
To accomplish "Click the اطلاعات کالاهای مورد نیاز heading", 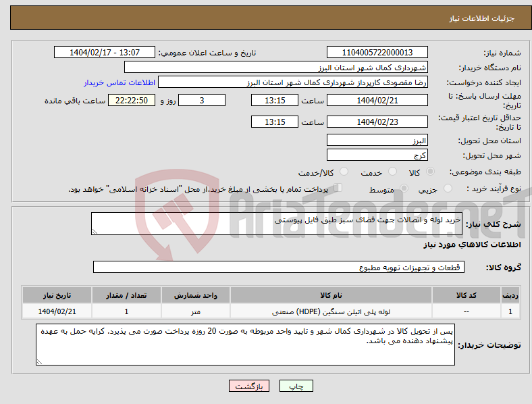I will pos(472,245).
